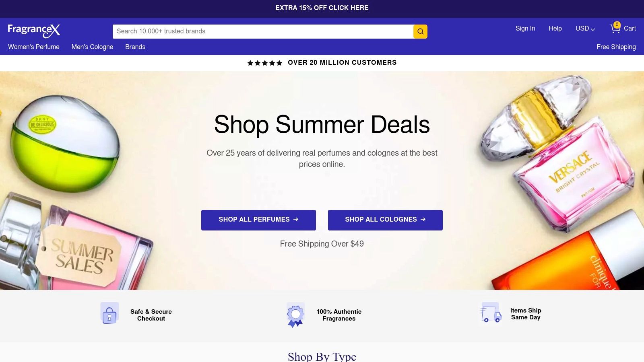
Task: Click the yellow search magnifier button
Action: 420,31
